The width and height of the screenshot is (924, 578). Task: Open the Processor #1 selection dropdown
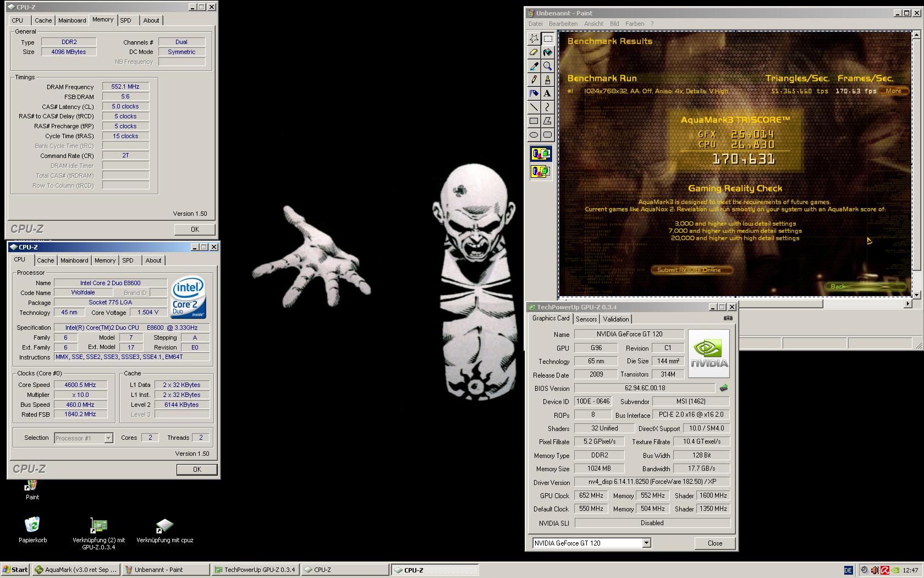tap(108, 438)
